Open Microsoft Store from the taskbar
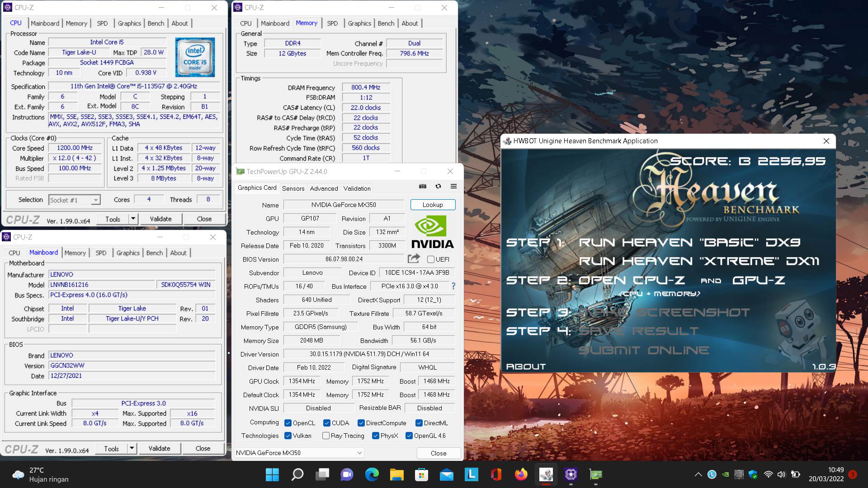868x488 pixels. click(x=421, y=474)
